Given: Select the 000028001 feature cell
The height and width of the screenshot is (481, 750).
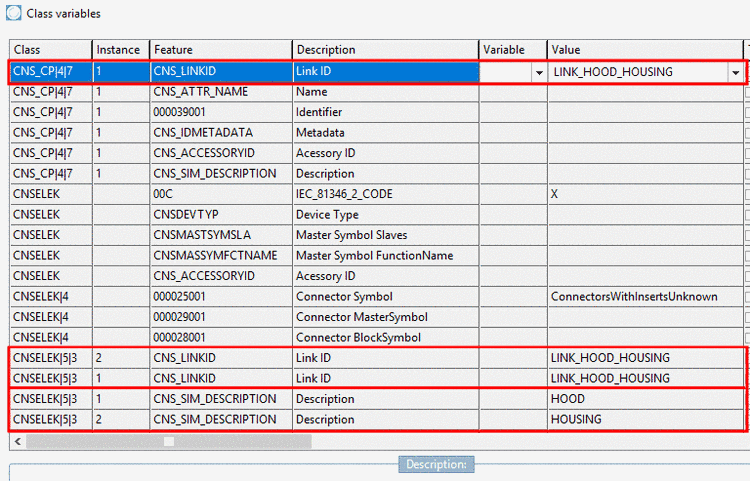Looking at the screenshot, I should [221, 338].
